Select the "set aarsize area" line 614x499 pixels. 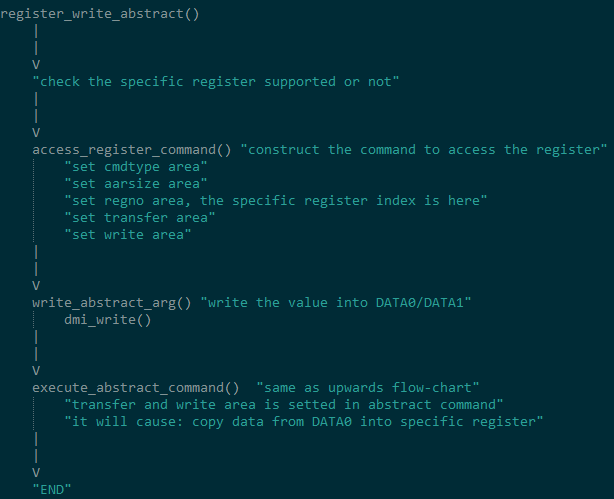pyautogui.click(x=134, y=183)
